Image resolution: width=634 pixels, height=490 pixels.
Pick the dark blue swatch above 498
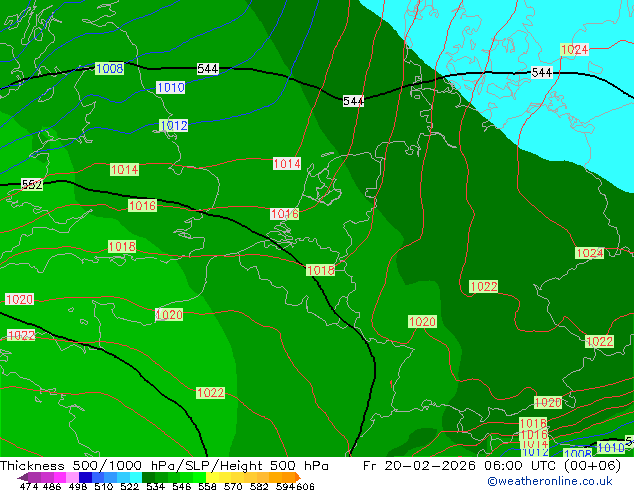(85, 477)
